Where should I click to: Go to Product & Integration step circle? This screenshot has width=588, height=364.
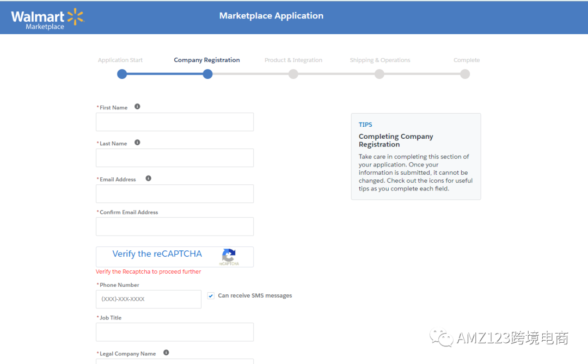293,74
